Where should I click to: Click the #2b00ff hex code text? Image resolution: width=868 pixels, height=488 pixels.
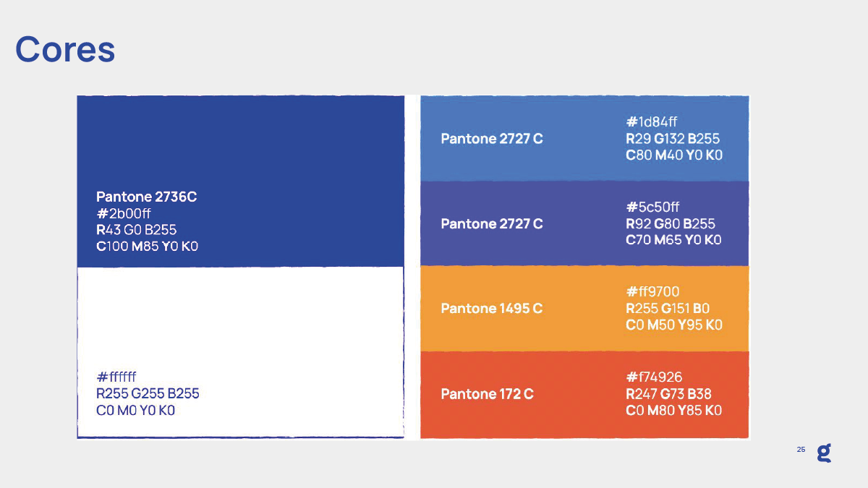[124, 213]
